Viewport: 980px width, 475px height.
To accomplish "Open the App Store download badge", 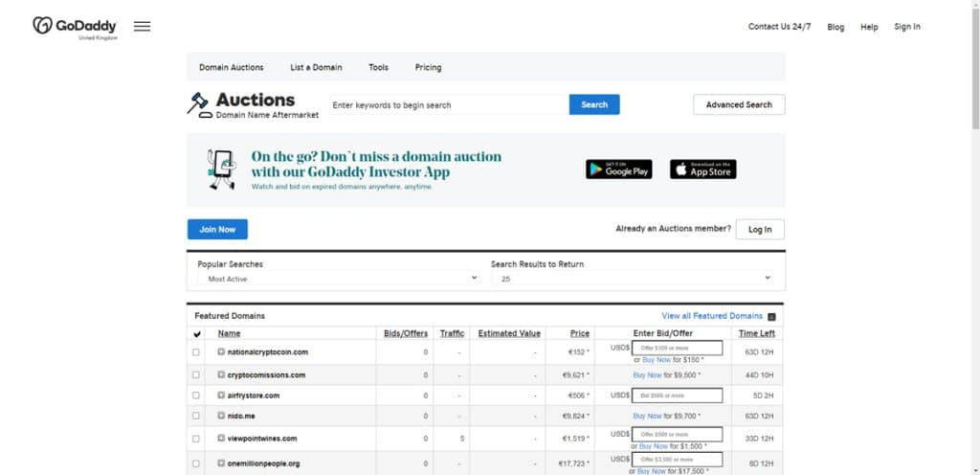I will 703,169.
